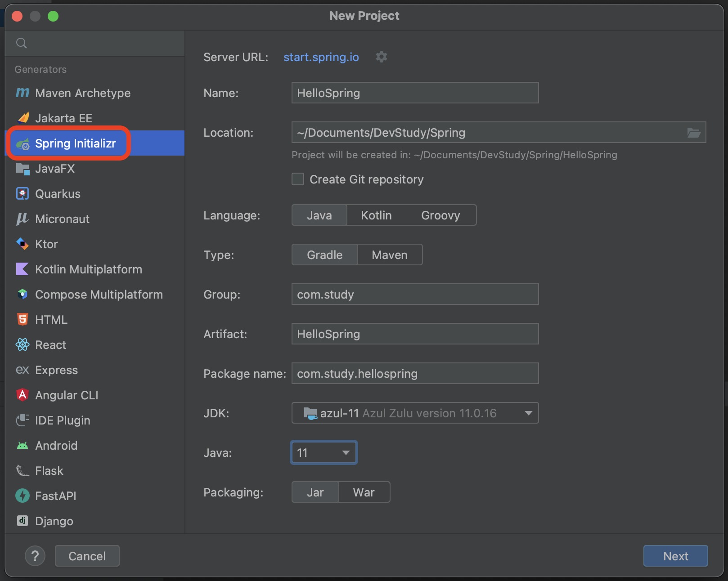Click the Maven Archetype icon
This screenshot has height=581, width=728.
pos(22,93)
